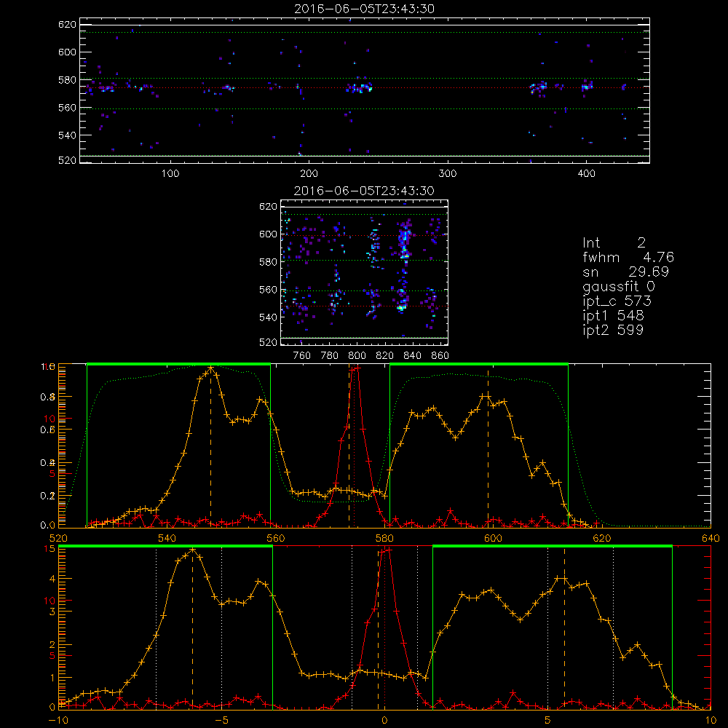Select the 'ipt_c 573' readout line

click(x=617, y=301)
